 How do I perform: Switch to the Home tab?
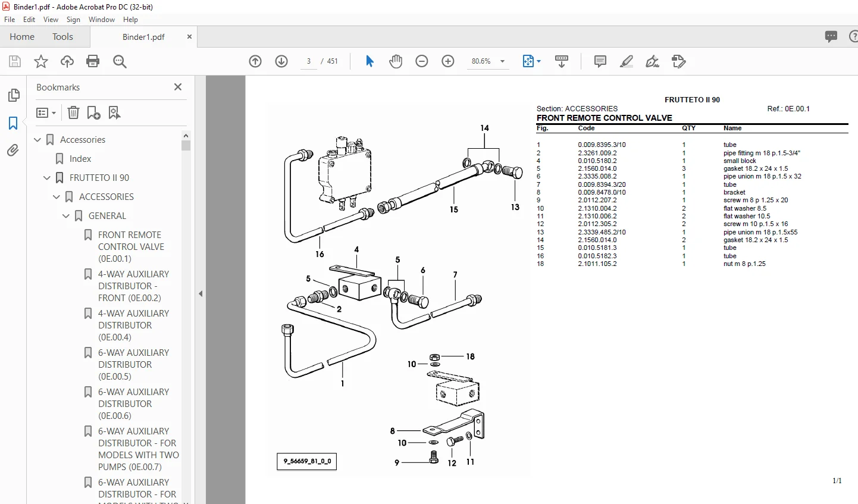click(x=22, y=36)
